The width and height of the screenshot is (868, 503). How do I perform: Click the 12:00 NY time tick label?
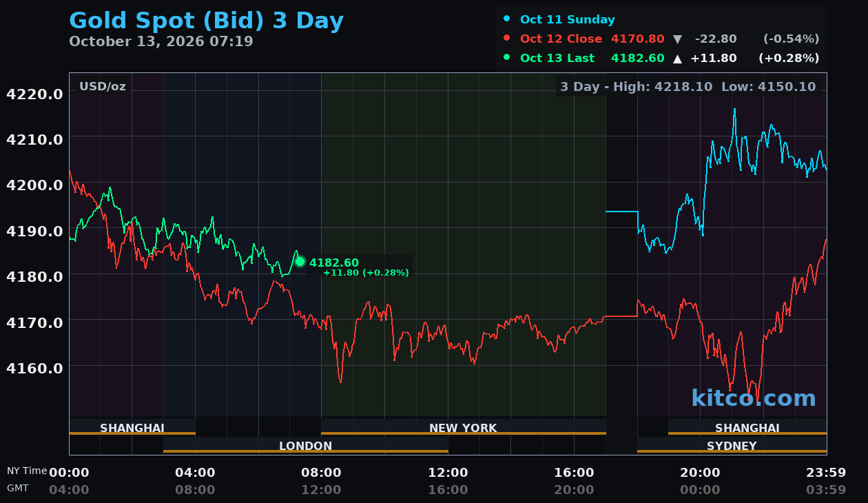[x=448, y=473]
